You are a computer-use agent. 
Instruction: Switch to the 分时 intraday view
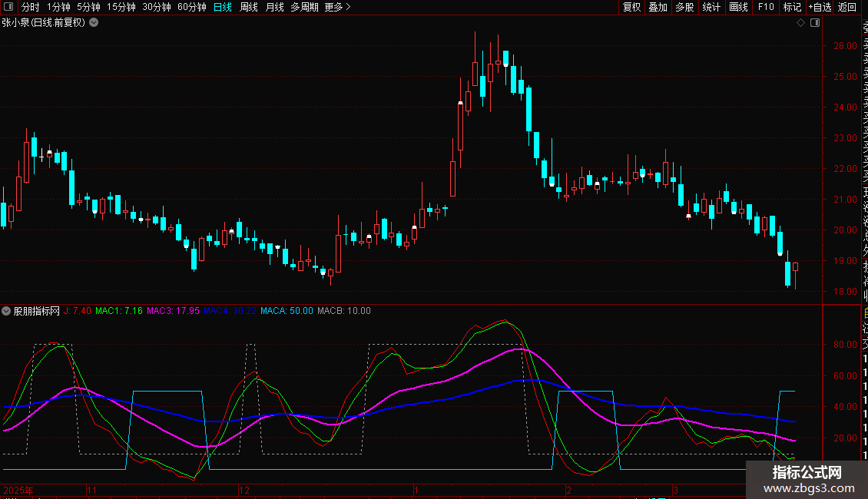(x=30, y=7)
